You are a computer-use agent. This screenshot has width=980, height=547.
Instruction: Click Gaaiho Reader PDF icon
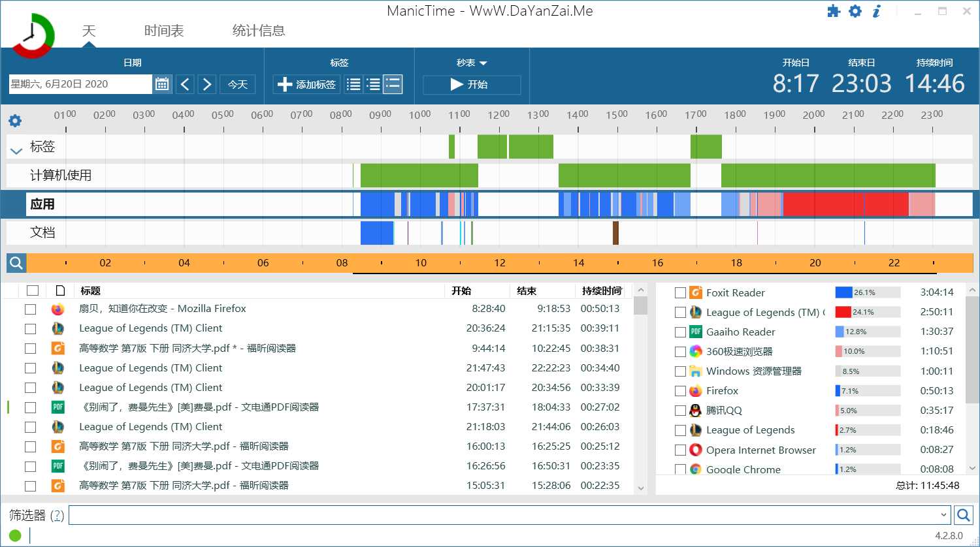point(696,332)
